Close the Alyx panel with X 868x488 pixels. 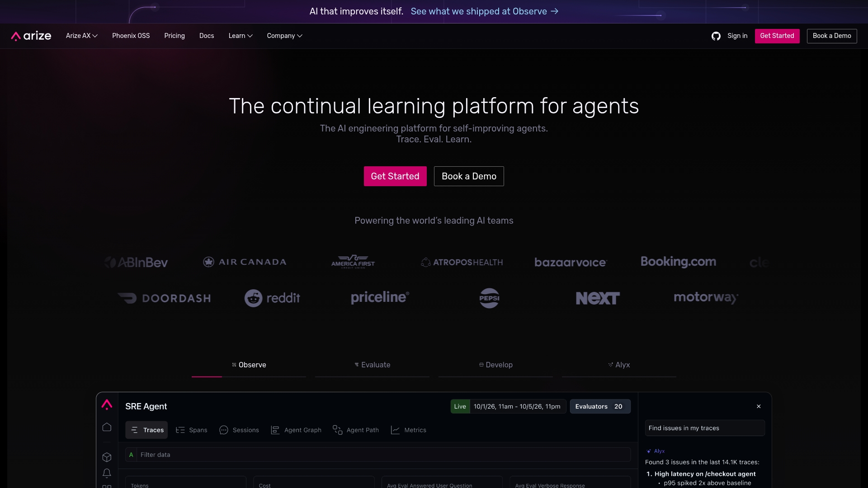[x=759, y=406]
